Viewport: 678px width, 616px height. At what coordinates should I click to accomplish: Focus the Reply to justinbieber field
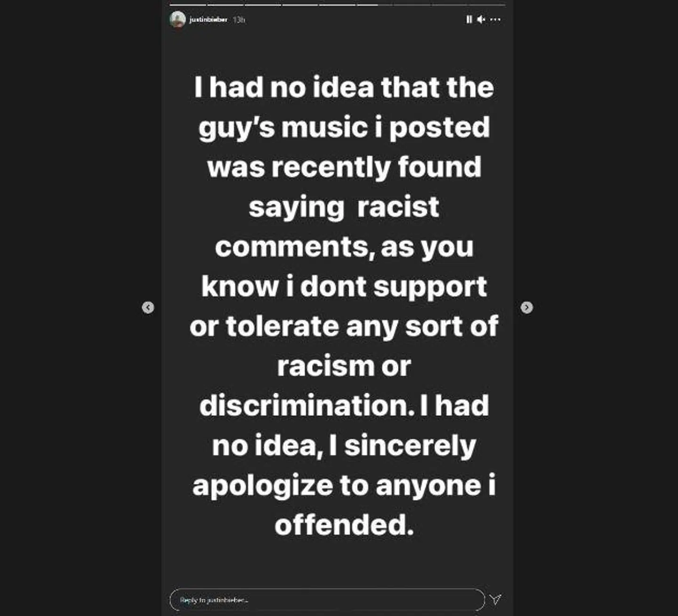tap(327, 600)
